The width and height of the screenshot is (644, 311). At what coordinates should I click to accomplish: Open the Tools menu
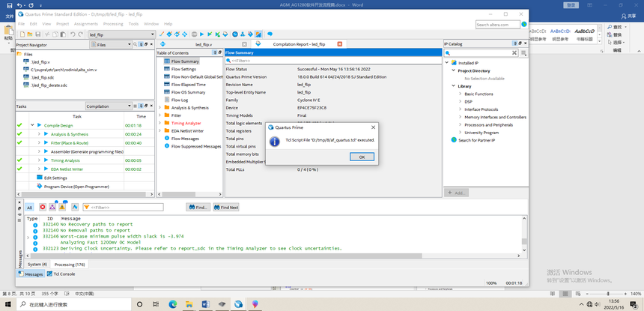[133, 24]
